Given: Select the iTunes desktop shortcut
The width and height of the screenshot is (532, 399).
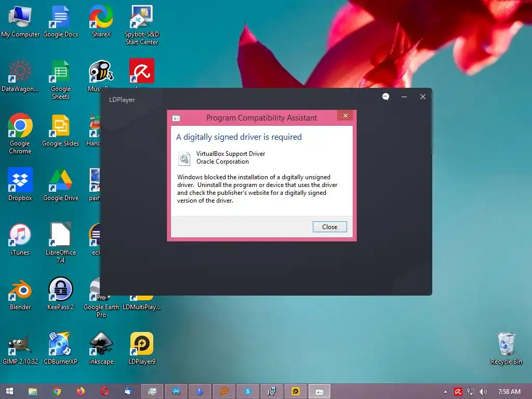Looking at the screenshot, I should click(20, 240).
